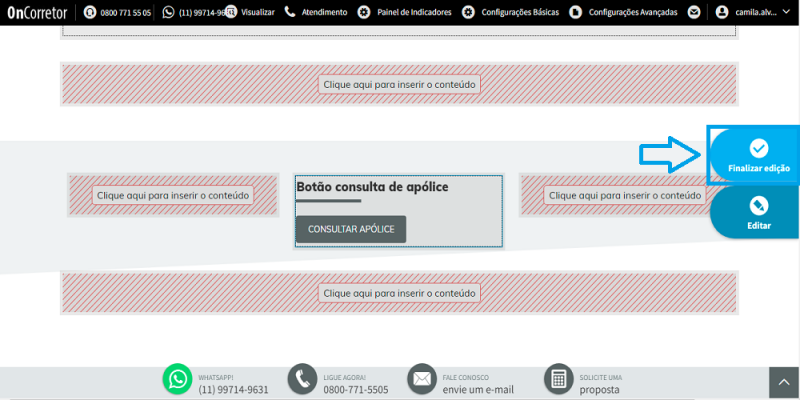This screenshot has width=800, height=400.
Task: Click the Editar button
Action: (755, 212)
